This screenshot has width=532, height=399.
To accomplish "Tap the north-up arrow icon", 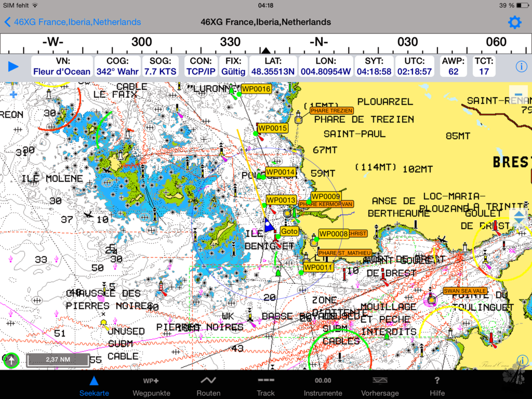I will tap(11, 360).
